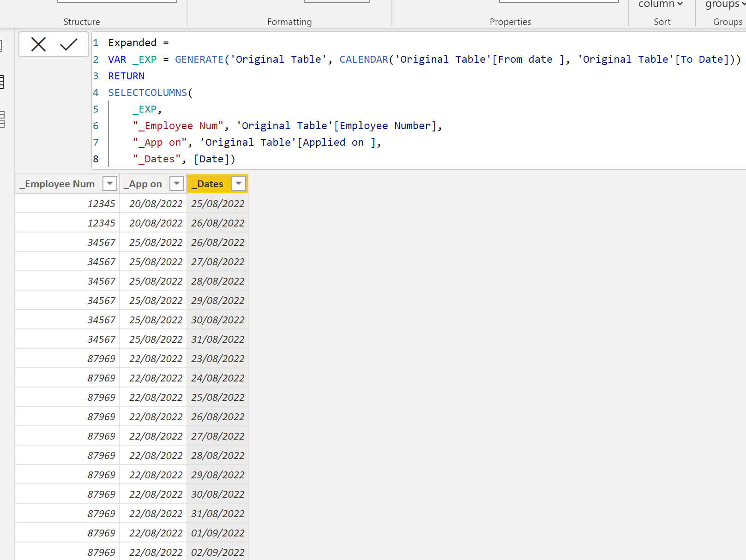Select the _App on column header
Image resolution: width=746 pixels, height=560 pixels.
153,184
